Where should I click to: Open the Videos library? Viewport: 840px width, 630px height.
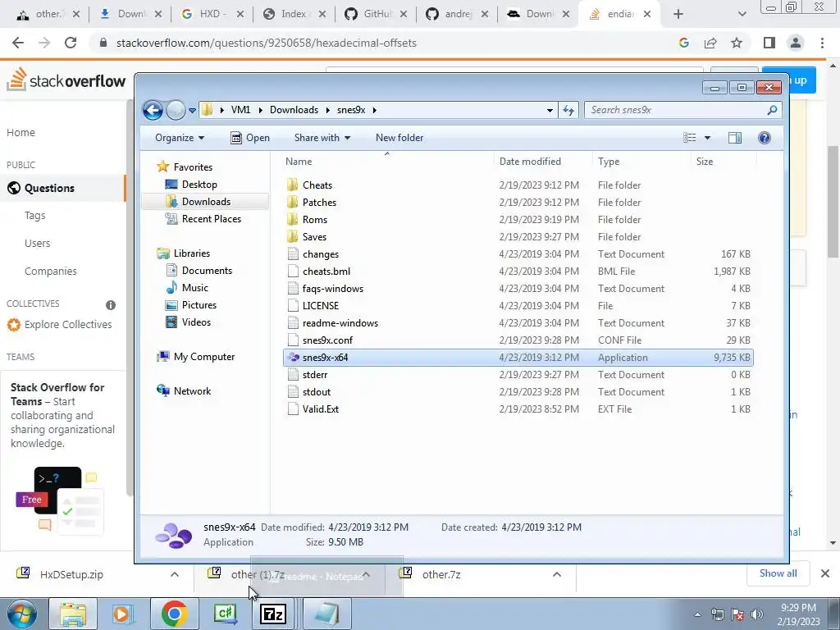(x=196, y=322)
